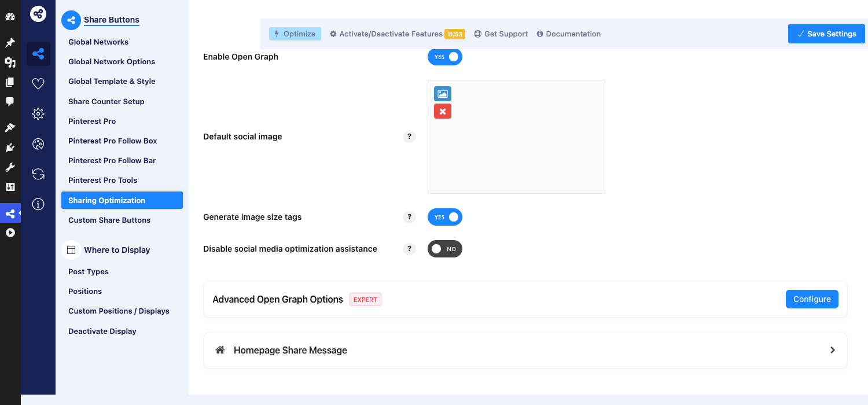Choose an image with the blue picture button
868x405 pixels.
pyautogui.click(x=443, y=94)
